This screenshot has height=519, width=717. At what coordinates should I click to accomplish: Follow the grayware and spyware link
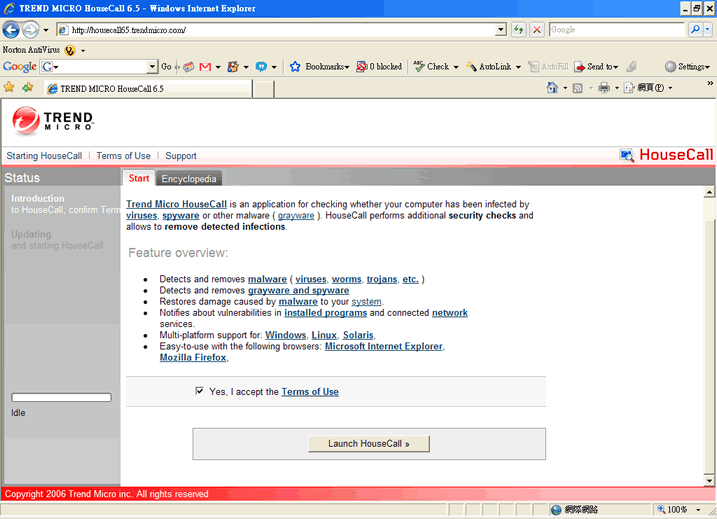click(299, 290)
